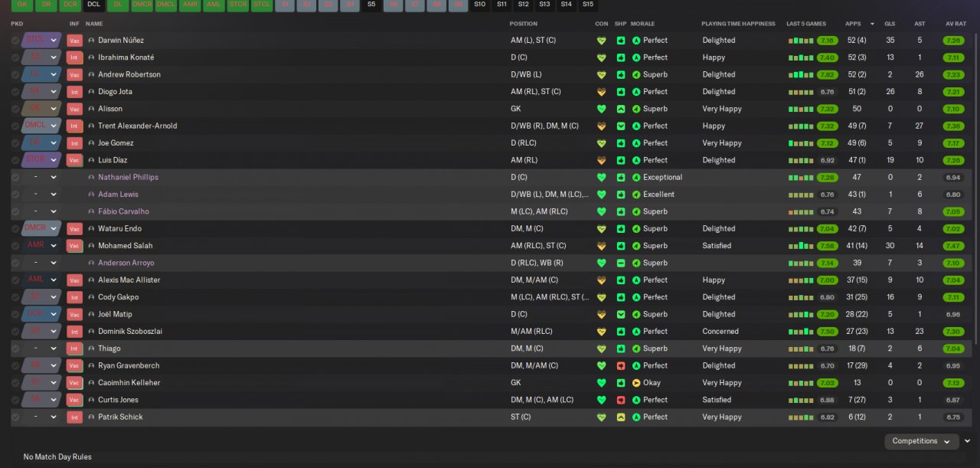The width and height of the screenshot is (980, 468).
Task: Click the Int icon on Patrik Schick's row
Action: (74, 417)
